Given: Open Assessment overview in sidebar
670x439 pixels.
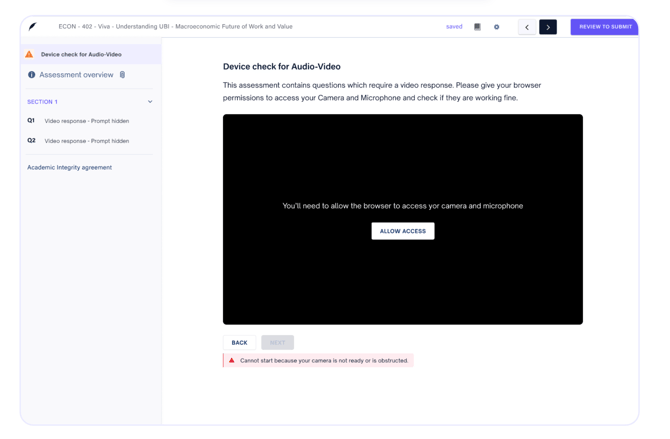Looking at the screenshot, I should [x=76, y=75].
